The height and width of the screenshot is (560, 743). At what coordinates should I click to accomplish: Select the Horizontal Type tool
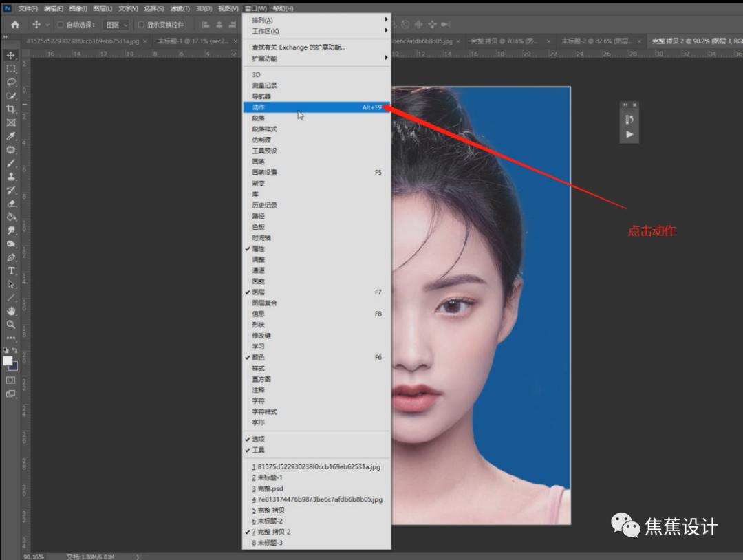tap(10, 272)
